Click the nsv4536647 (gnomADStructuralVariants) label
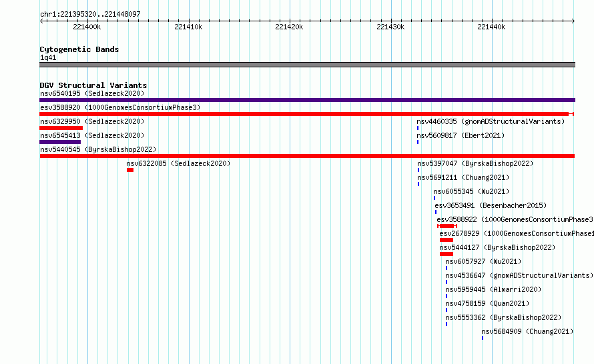Image resolution: width=594 pixels, height=364 pixels. coord(519,275)
